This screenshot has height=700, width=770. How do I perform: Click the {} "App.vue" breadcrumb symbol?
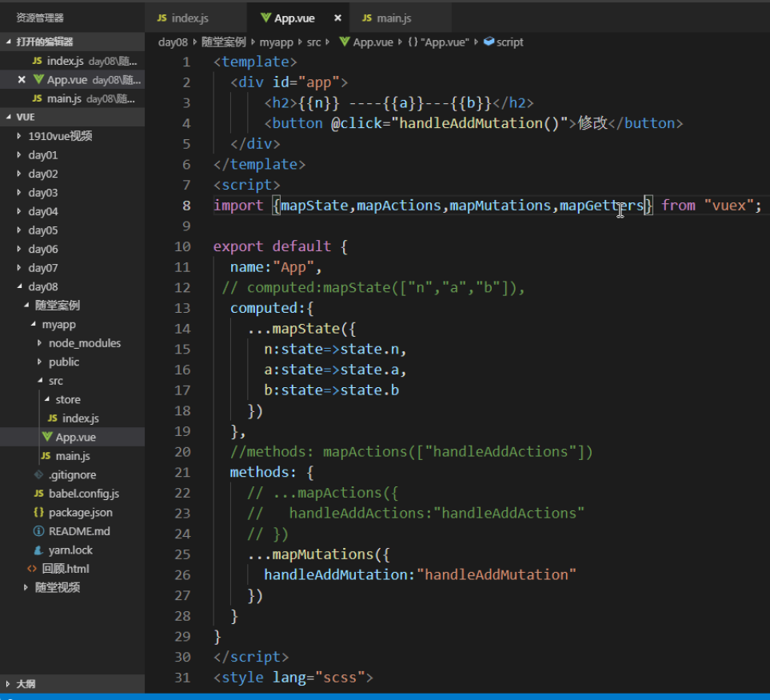click(438, 42)
